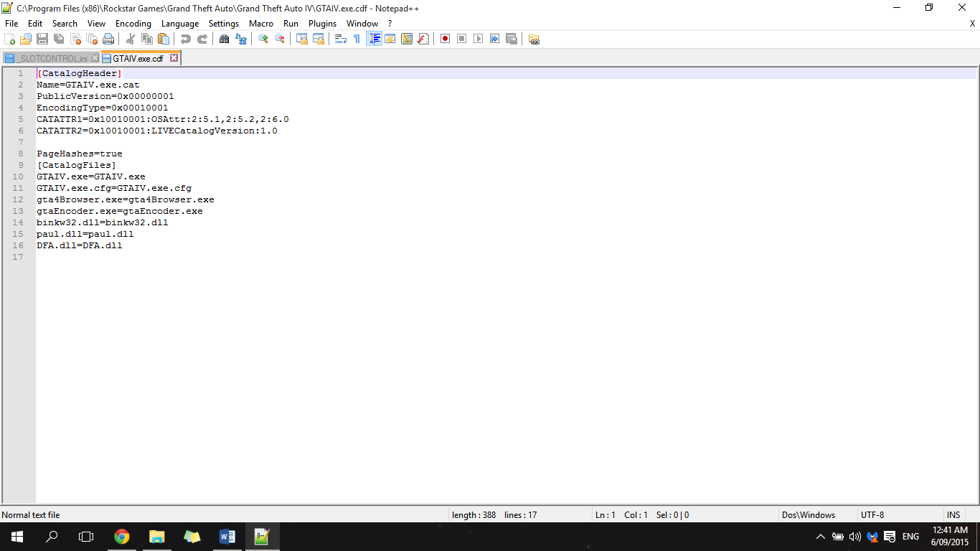Open the Search menu
Screen dimensions: 980x551
65,24
